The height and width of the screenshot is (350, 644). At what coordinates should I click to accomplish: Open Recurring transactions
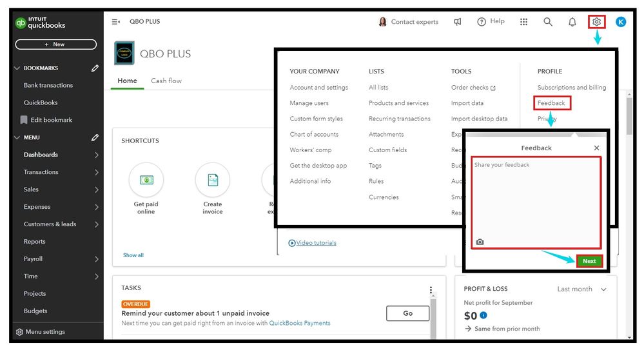pyautogui.click(x=400, y=119)
